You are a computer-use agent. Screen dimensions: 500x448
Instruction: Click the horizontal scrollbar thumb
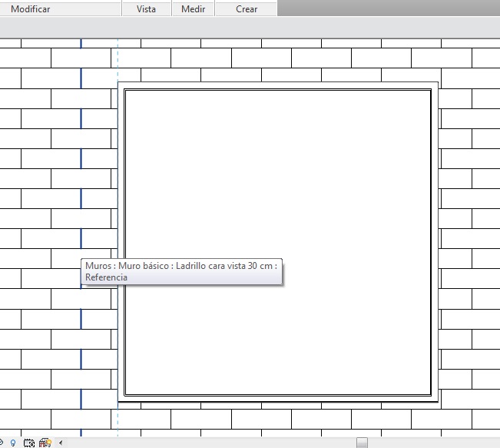pos(363,443)
